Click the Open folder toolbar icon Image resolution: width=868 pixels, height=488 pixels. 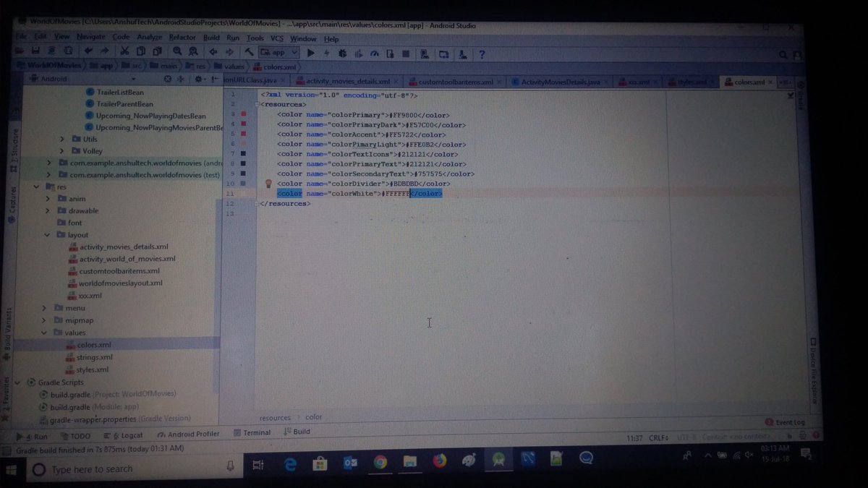click(x=20, y=51)
